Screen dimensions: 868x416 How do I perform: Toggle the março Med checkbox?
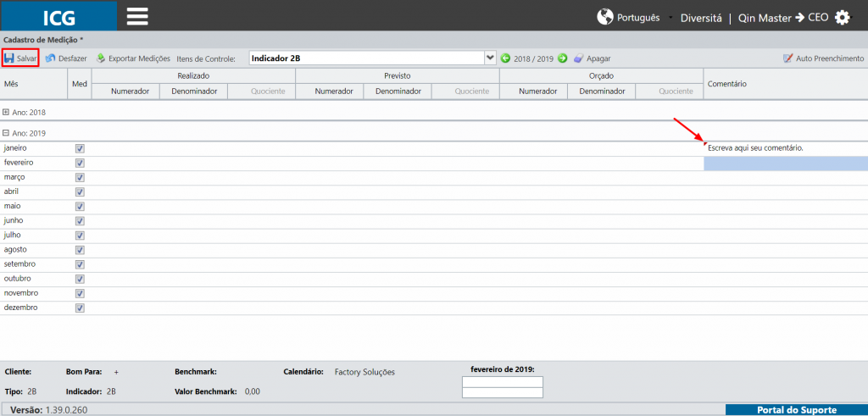click(80, 178)
